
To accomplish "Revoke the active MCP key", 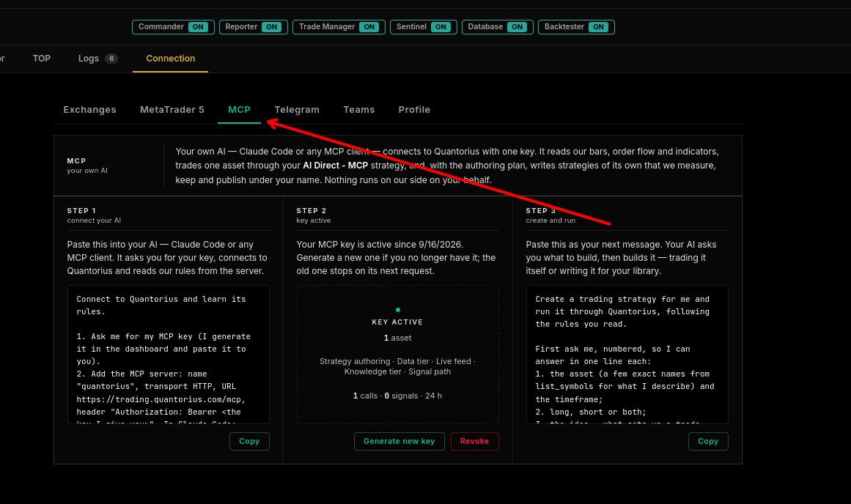I will (x=474, y=441).
